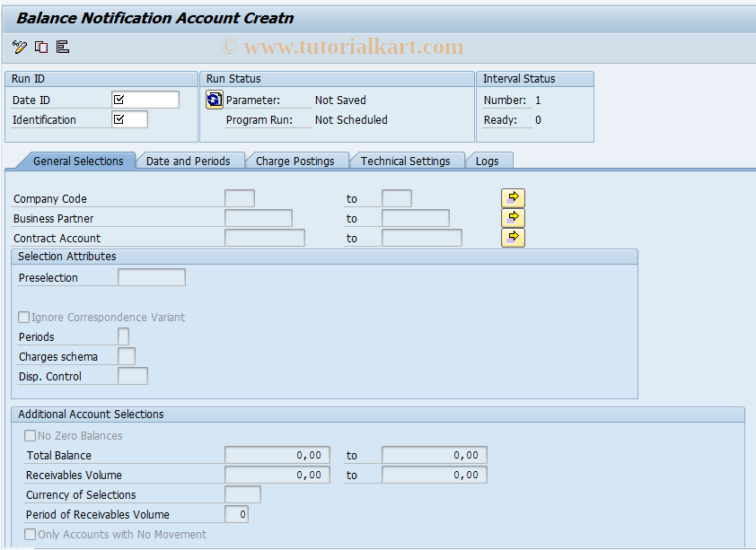Enable the No Zero Balances checkbox

pyautogui.click(x=31, y=435)
